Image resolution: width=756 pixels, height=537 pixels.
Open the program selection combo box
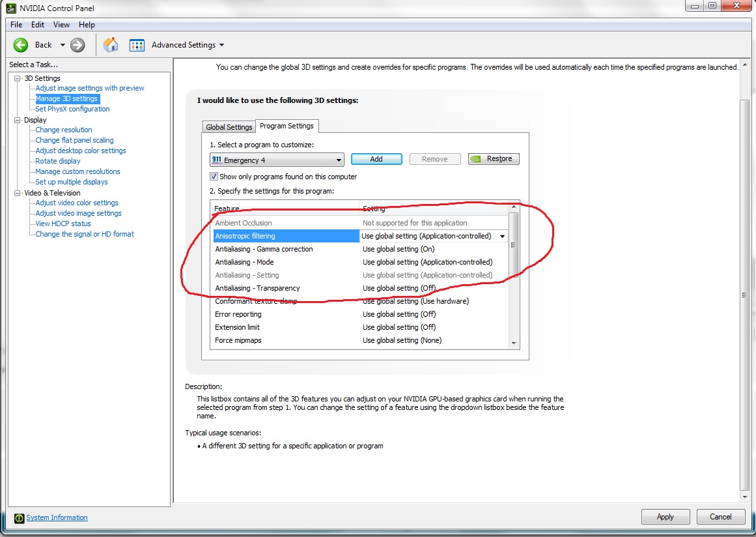point(277,160)
